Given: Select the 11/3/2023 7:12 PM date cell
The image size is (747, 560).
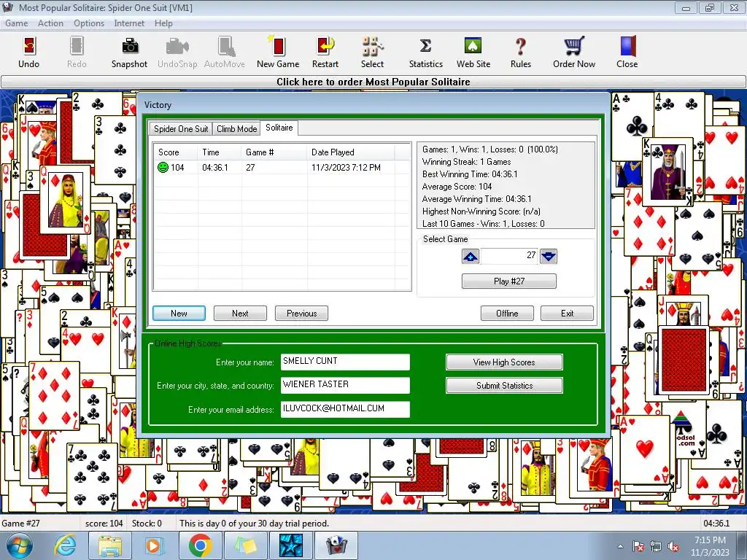Looking at the screenshot, I should (346, 168).
